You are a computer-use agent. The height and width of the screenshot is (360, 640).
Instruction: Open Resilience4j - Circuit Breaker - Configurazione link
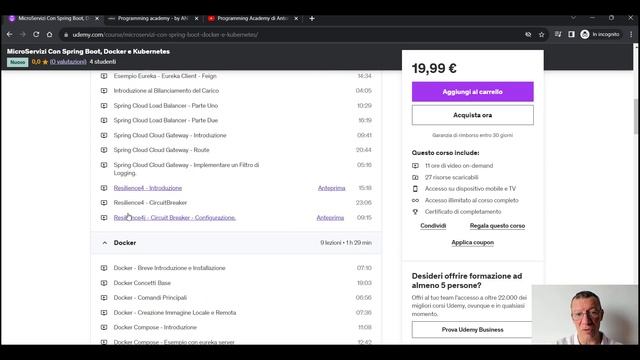175,218
